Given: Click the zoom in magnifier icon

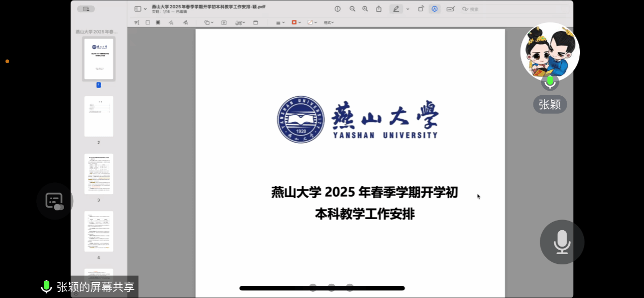Looking at the screenshot, I should (365, 9).
